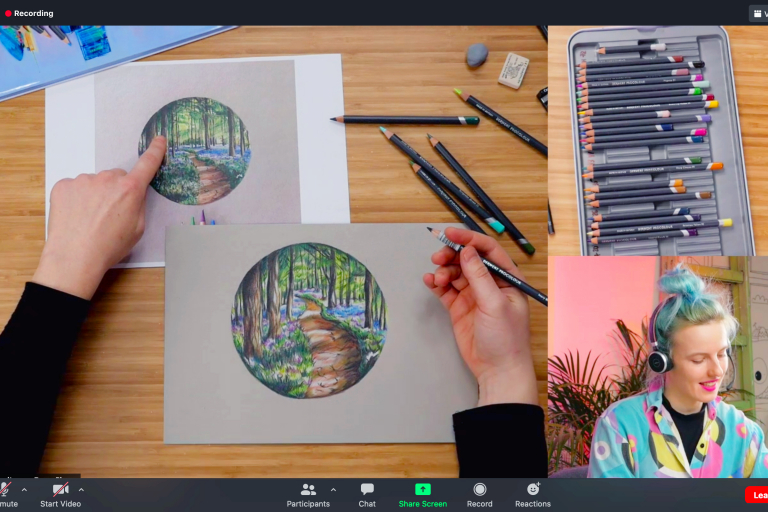Screen dimensions: 768x512
Task: Unmute the microphone
Action: 5,490
